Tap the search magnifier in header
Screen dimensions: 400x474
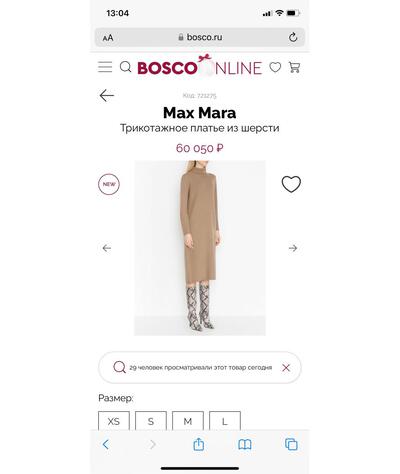point(125,67)
